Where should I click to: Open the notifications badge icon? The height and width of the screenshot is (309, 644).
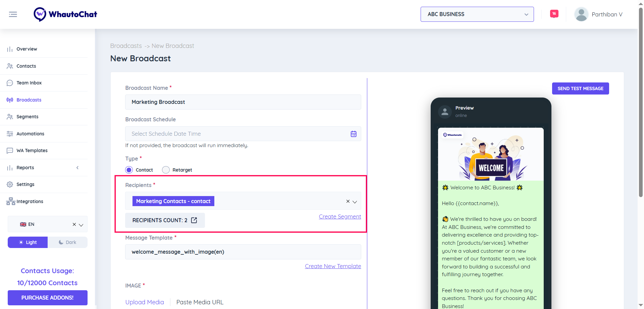point(554,14)
